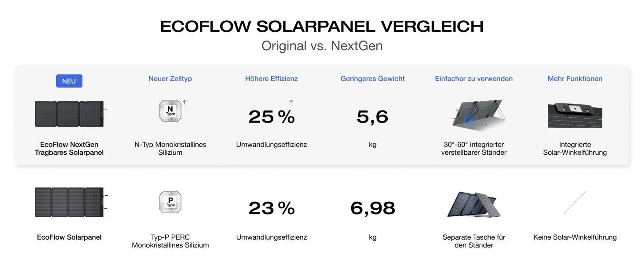
Task: Click the up arrow beside 25 %
Action: [x=291, y=102]
